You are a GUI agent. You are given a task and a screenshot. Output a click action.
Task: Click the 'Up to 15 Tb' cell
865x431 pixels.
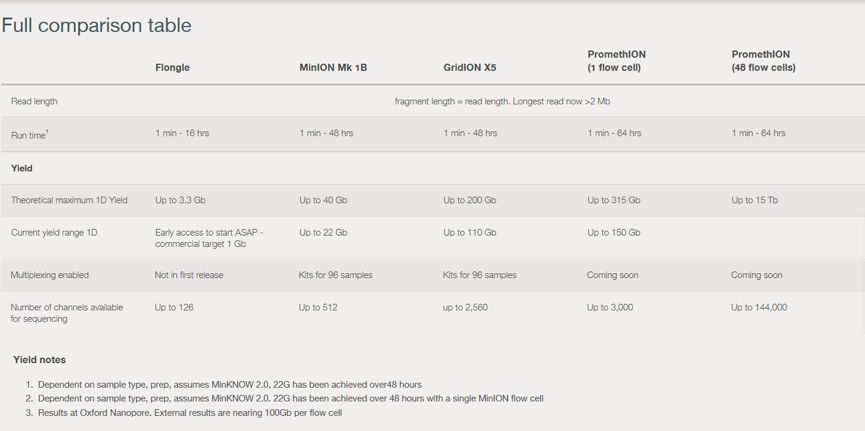[754, 200]
